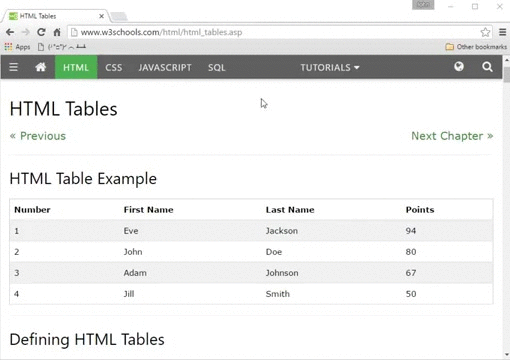Viewport: 510px width, 360px height.
Task: Open the Chrome menu icon
Action: point(502,32)
